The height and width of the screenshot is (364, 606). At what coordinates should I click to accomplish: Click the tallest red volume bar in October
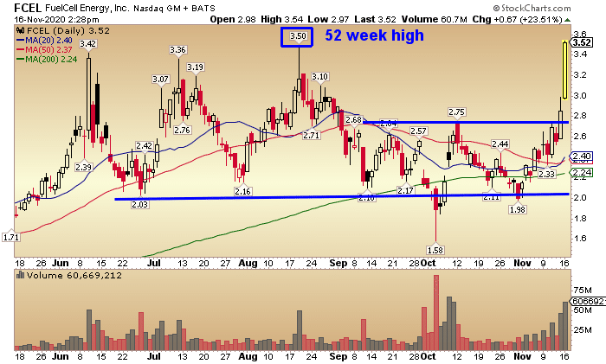(436, 312)
